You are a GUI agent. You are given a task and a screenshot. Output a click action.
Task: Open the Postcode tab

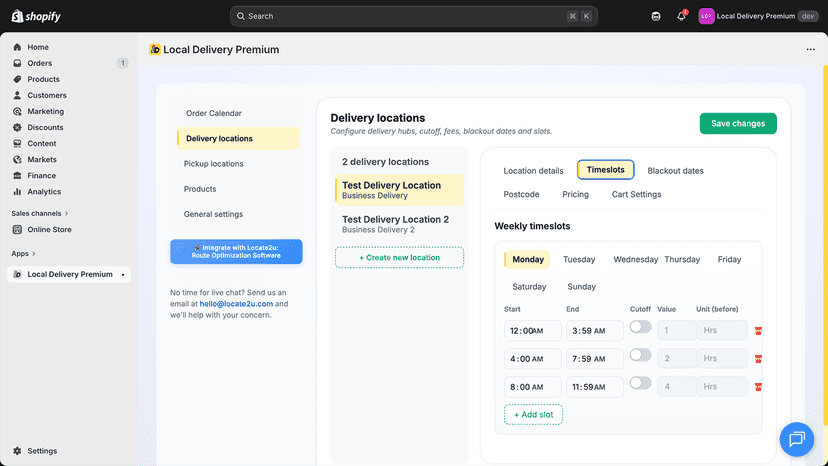pos(521,194)
